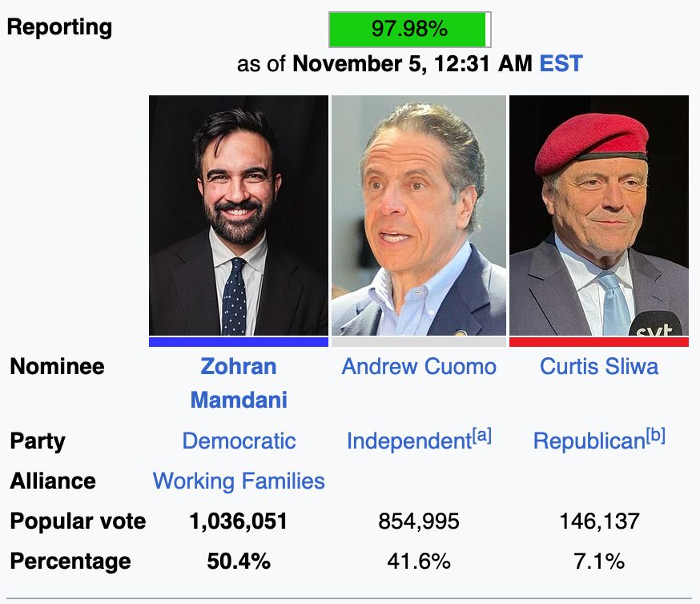This screenshot has height=604, width=700.
Task: Click the 1,036,051 popular vote figure
Action: [x=239, y=522]
